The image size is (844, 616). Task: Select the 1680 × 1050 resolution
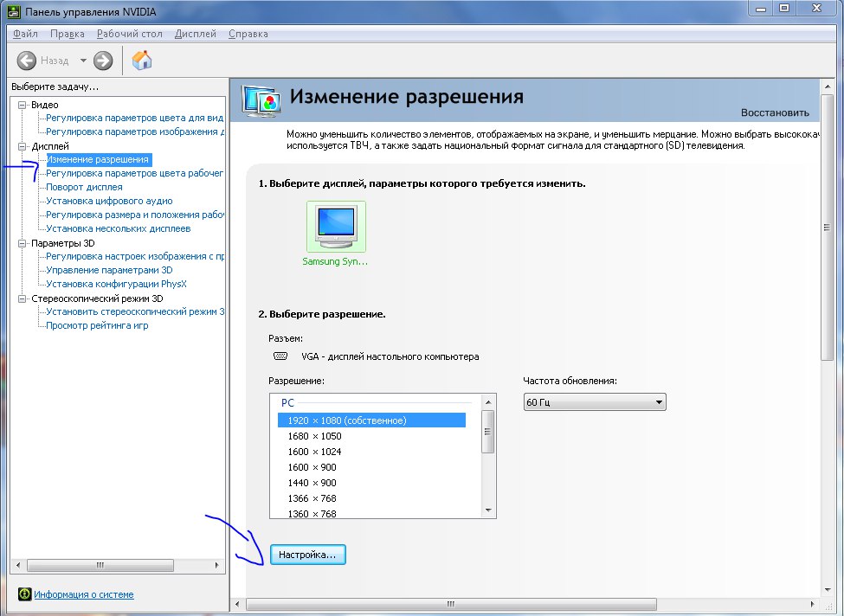coord(314,436)
